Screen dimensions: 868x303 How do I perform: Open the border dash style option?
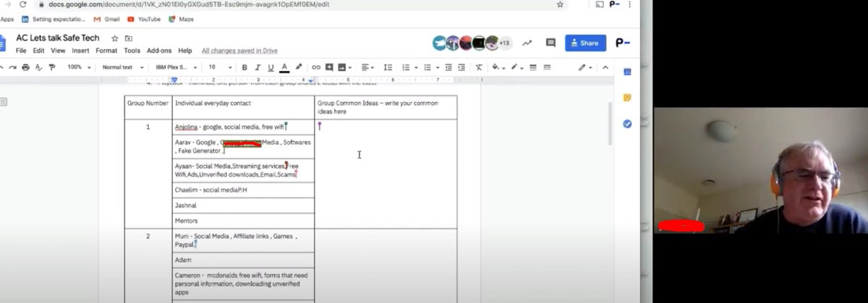(x=548, y=67)
